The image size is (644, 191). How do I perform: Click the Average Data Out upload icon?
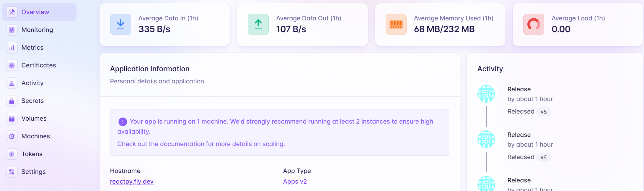258,24
